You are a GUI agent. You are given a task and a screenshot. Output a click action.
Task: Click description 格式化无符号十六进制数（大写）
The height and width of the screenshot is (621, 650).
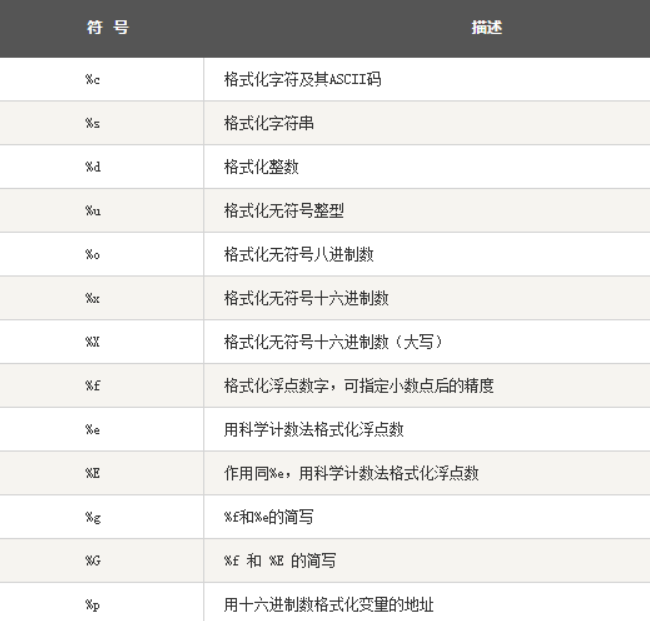click(333, 342)
